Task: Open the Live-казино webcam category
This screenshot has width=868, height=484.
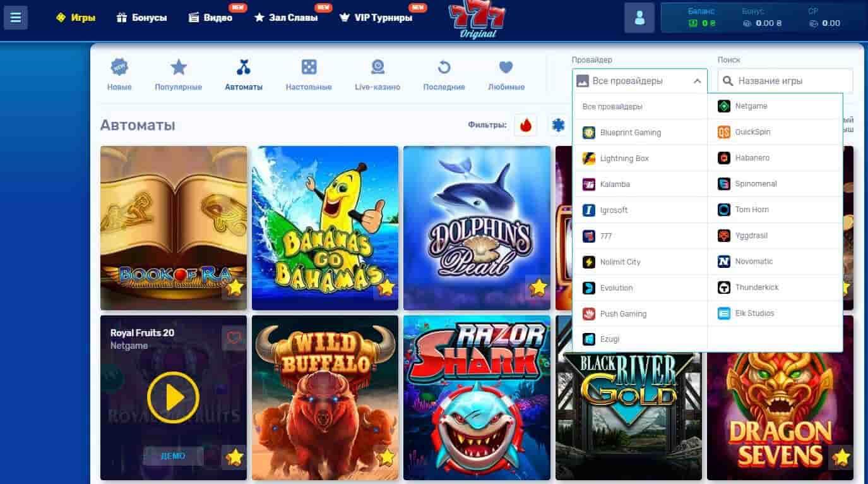Action: 378,75
